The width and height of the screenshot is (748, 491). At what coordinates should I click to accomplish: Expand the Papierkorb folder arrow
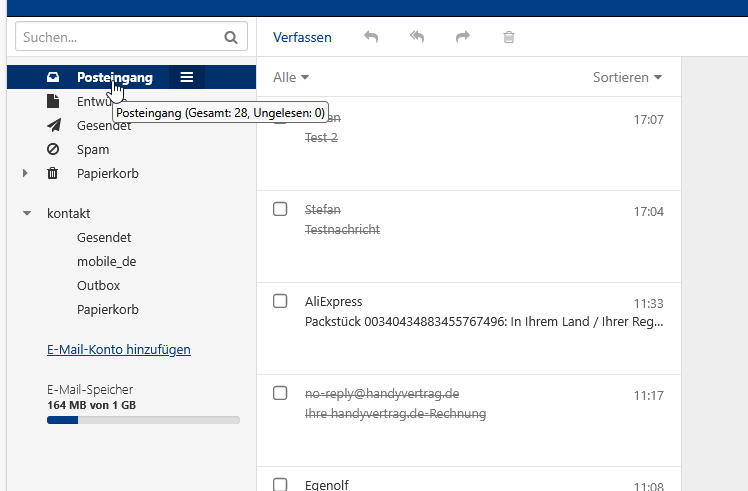(25, 173)
